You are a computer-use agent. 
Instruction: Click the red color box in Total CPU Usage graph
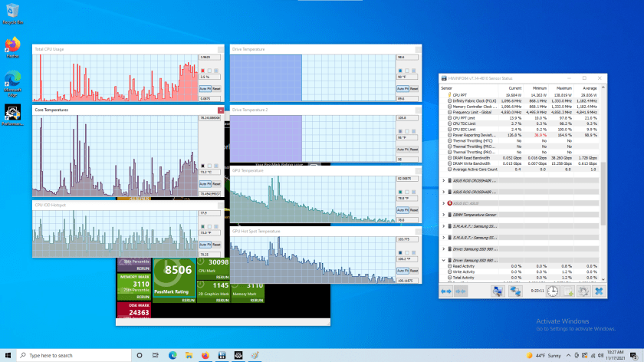pos(202,71)
